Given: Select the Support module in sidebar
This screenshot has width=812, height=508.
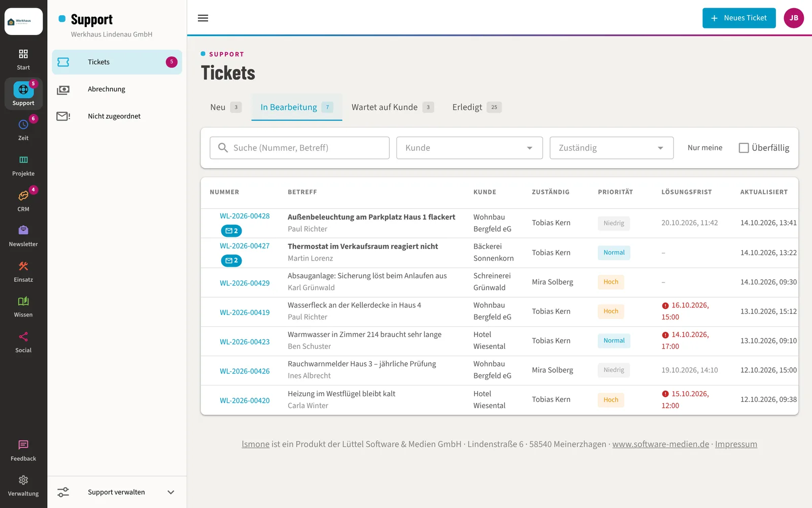Looking at the screenshot, I should 23,94.
